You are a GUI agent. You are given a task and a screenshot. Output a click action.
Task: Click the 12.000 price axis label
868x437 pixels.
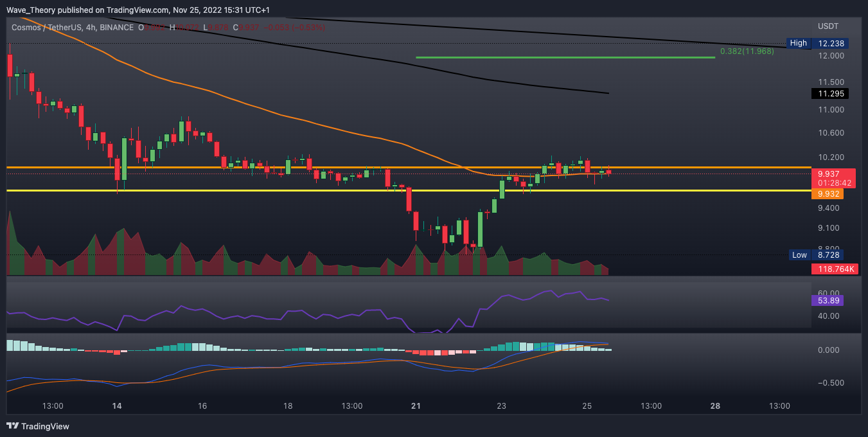pos(830,56)
